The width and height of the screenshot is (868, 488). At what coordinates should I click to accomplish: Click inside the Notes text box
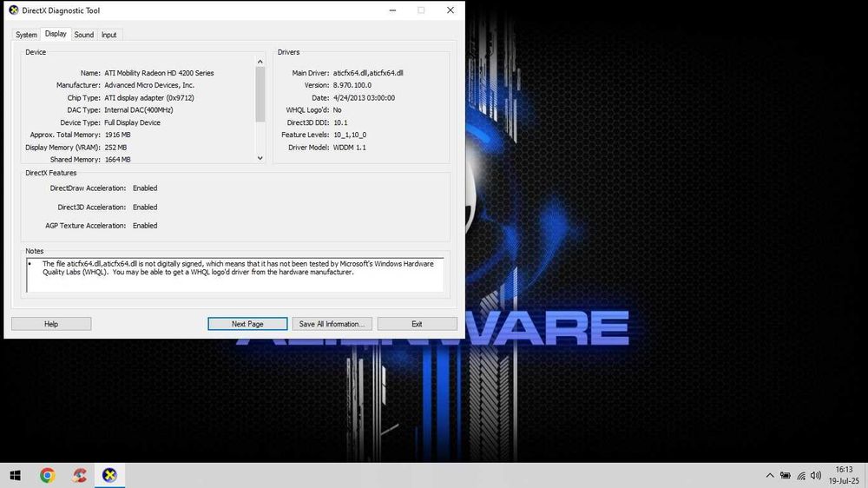(x=234, y=274)
